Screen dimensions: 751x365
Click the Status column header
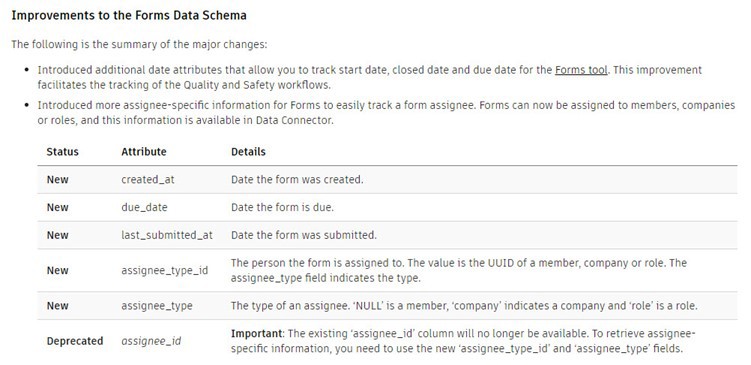(x=62, y=152)
